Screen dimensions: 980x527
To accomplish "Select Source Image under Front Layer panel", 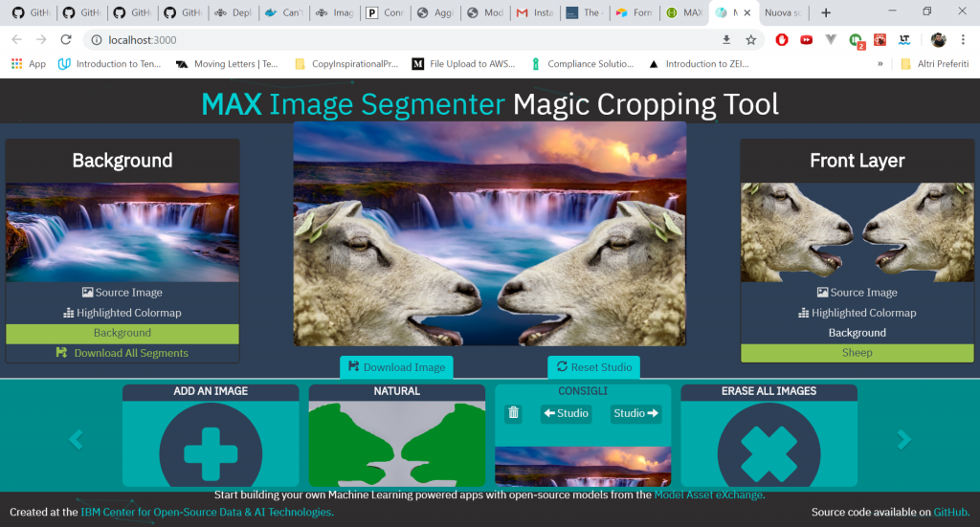I will click(857, 293).
